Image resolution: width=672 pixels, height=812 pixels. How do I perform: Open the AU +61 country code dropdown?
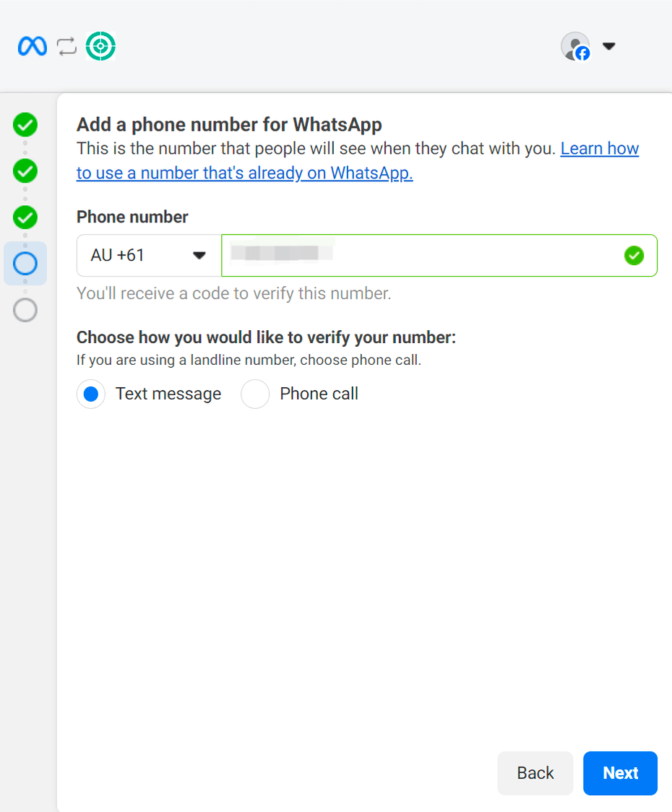tap(150, 255)
